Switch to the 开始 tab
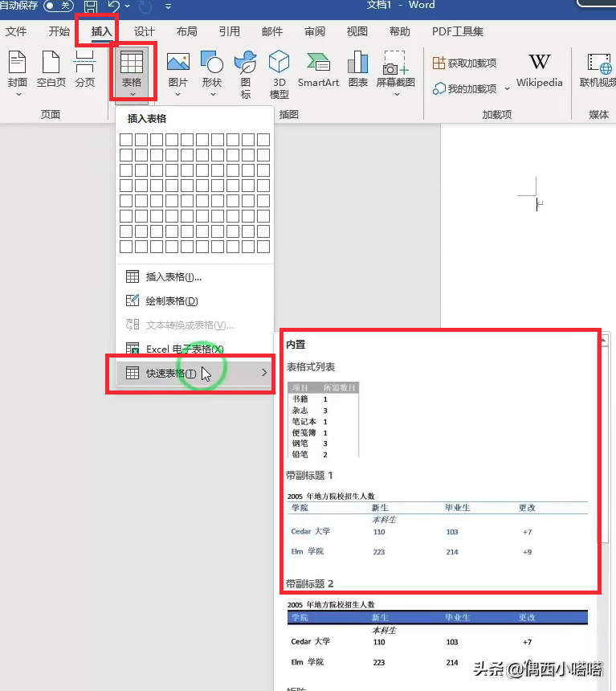Screen dimensions: 616x691 pyautogui.click(x=59, y=31)
